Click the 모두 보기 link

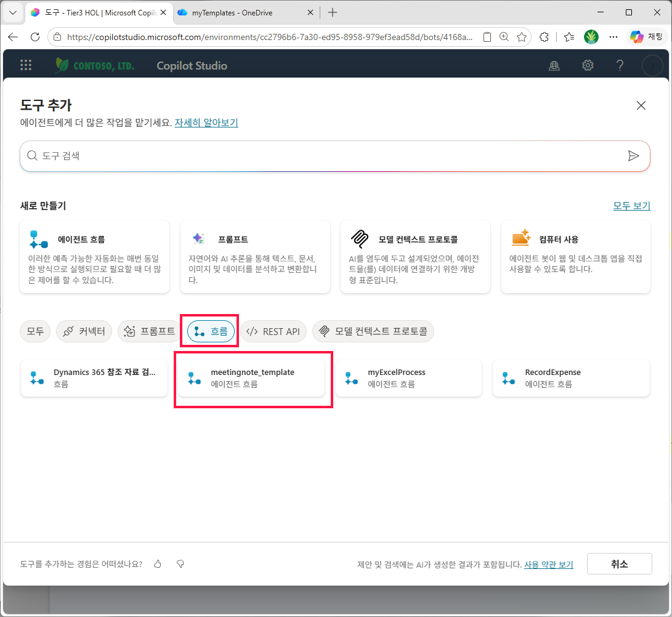(631, 206)
